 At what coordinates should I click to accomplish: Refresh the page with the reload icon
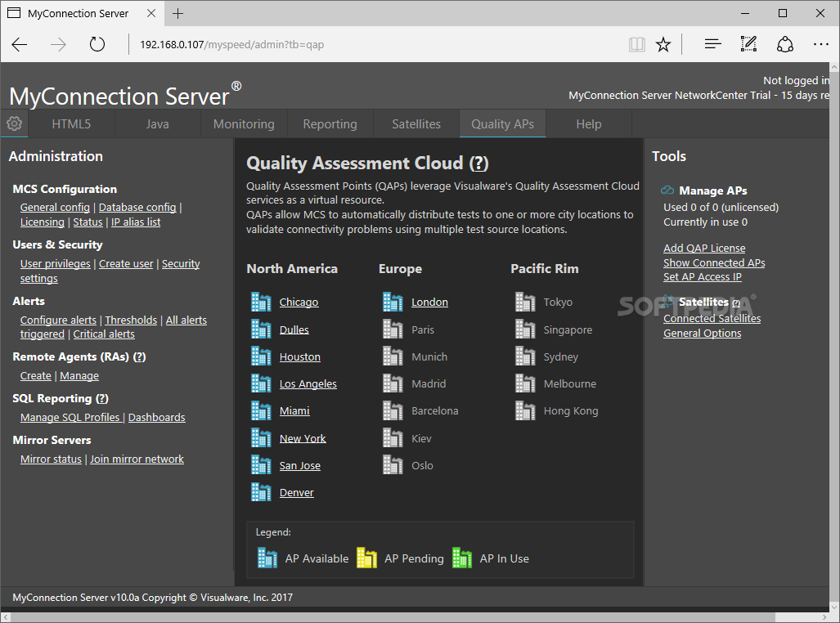(97, 44)
